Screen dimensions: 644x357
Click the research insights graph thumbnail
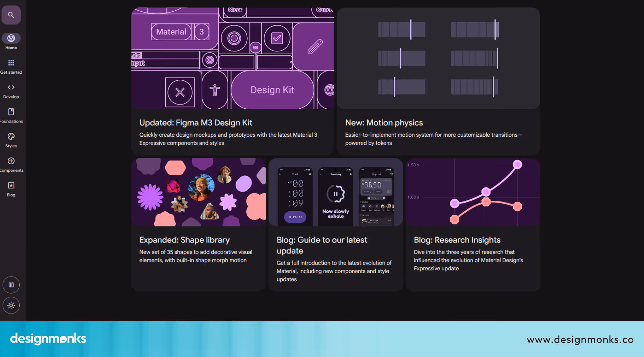472,192
